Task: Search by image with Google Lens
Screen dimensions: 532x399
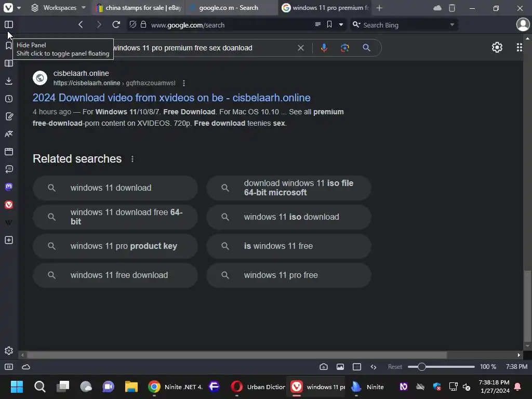Action: tap(345, 48)
